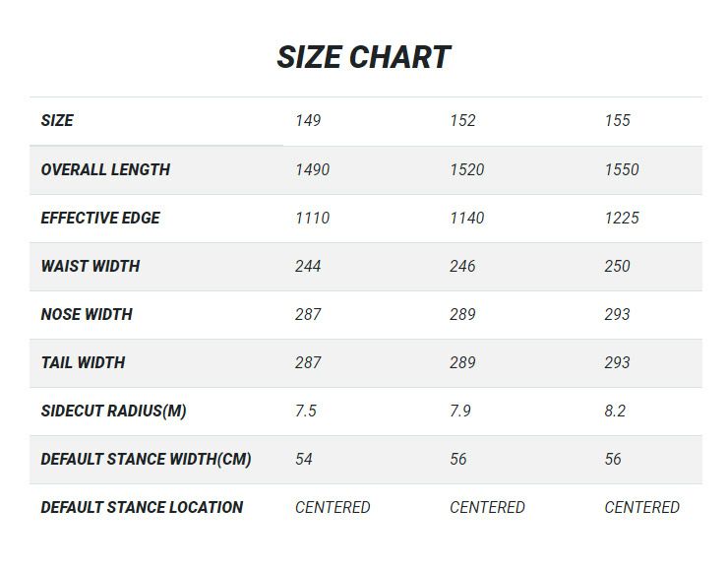Click the DEFAULT STANCE LOCATION label
Viewport: 728px width, 571px height.
142,507
